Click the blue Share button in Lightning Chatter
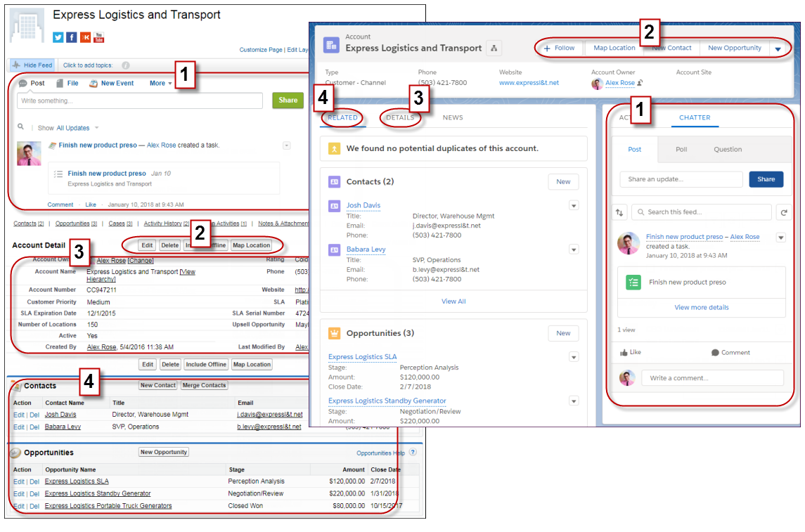The width and height of the screenshot is (805, 532). (x=766, y=179)
